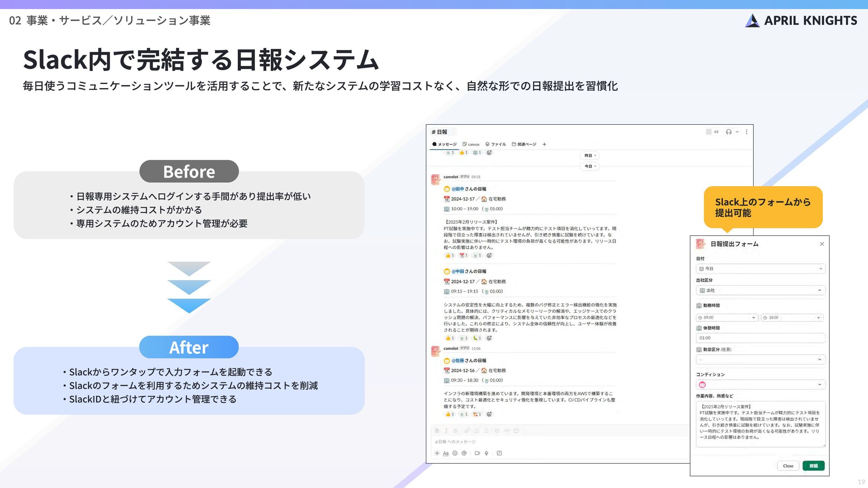Click the green 投稿 submit button
868x488 pixels.
click(x=813, y=466)
